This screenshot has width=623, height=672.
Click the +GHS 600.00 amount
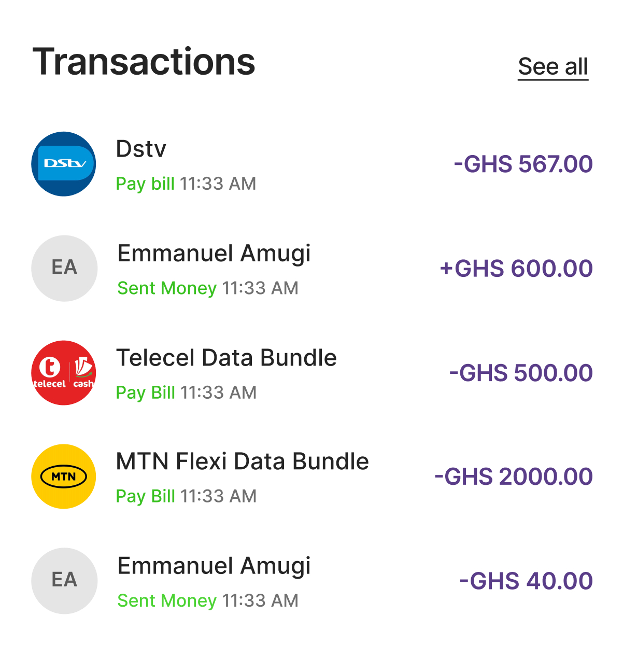[x=516, y=269]
